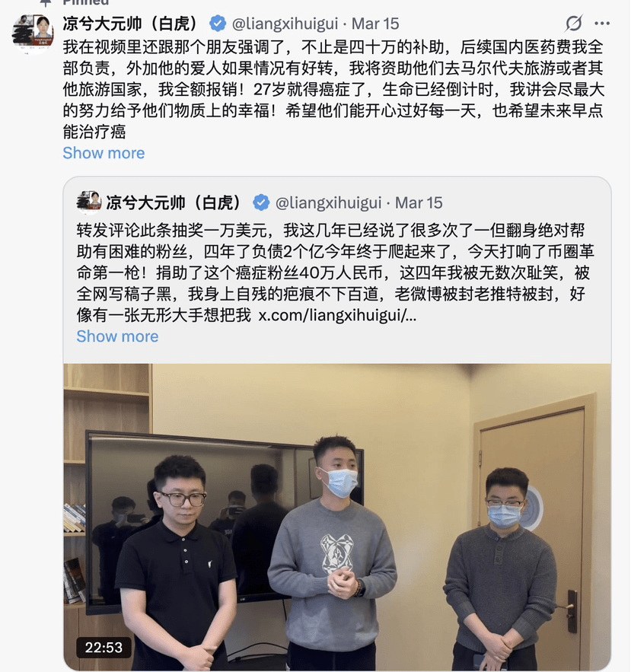The height and width of the screenshot is (672, 631).
Task: Open the Mar 15 timestamp in quoted tweet
Action: click(x=419, y=202)
